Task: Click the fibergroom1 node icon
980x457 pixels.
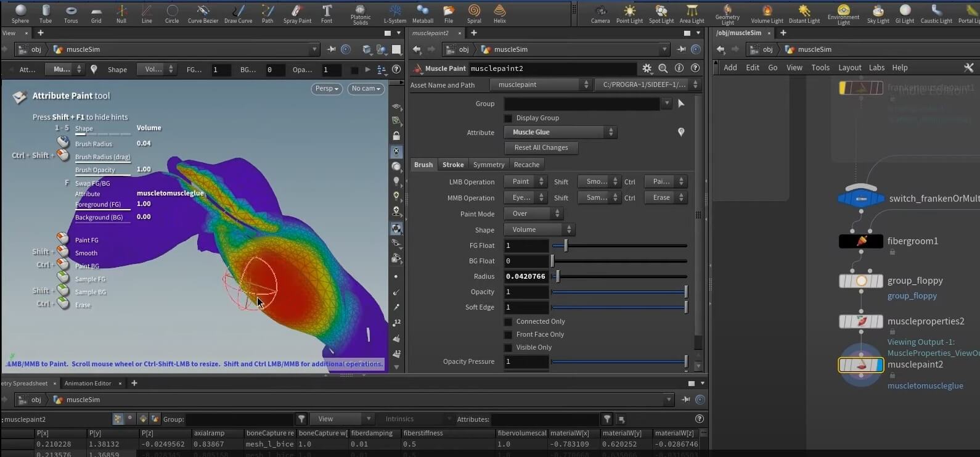Action: (x=861, y=241)
